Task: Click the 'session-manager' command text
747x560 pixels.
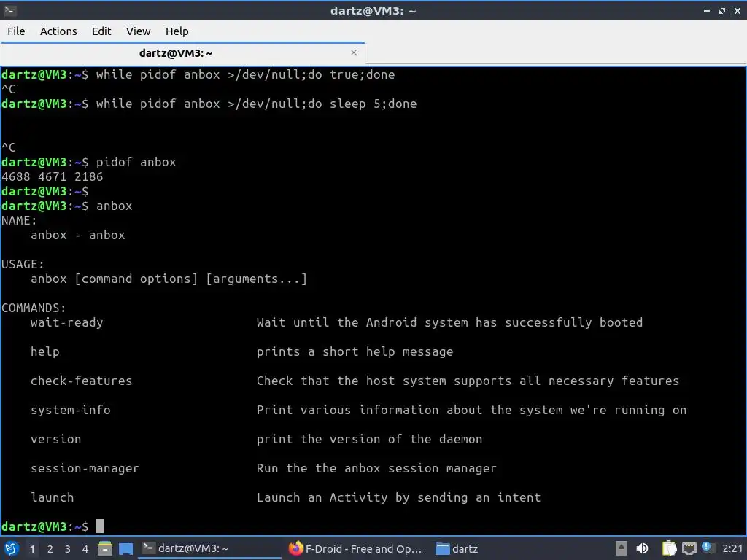Action: 85,469
